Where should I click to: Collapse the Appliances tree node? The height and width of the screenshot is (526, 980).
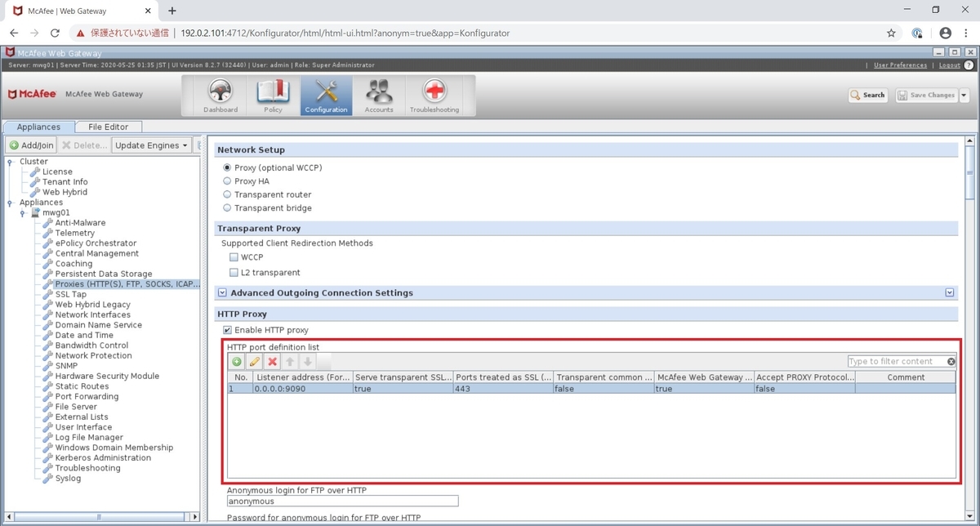(x=10, y=203)
